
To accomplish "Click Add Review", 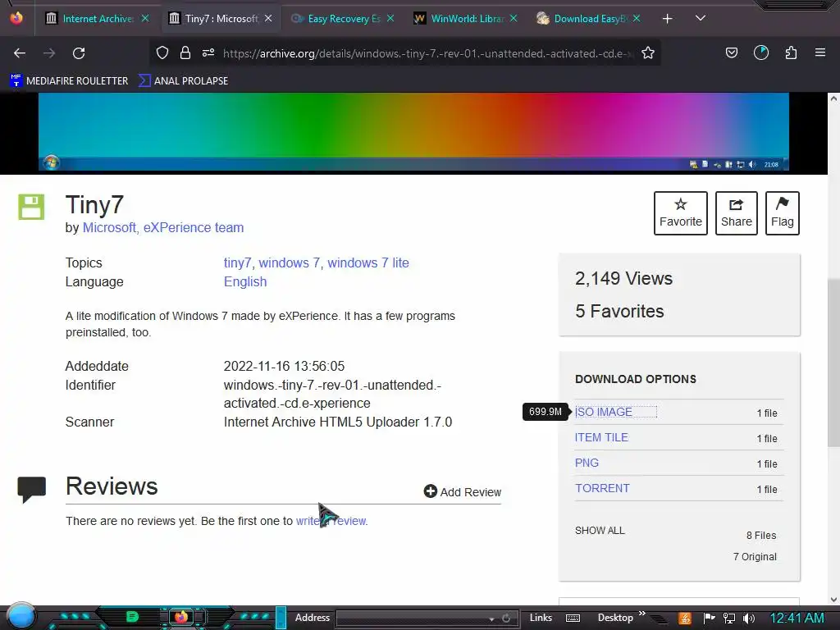I will pyautogui.click(x=463, y=492).
